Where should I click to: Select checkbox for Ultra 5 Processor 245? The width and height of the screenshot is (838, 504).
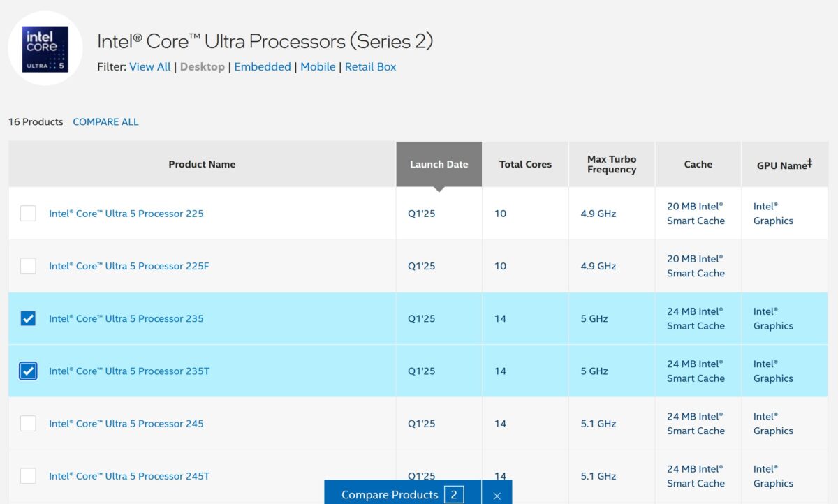click(28, 423)
